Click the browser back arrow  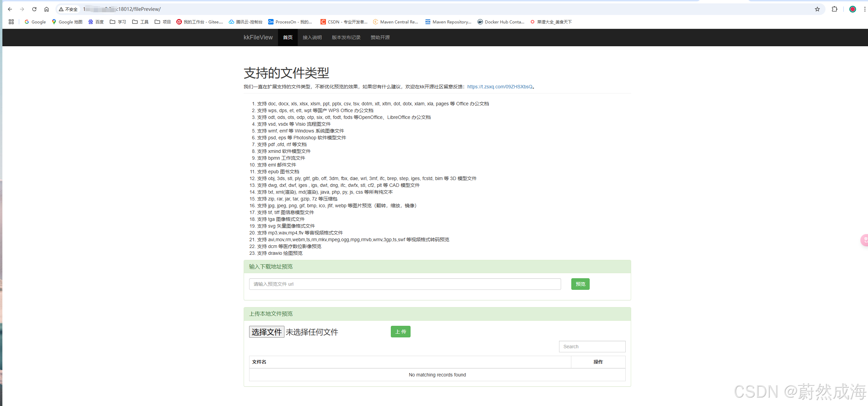coord(10,9)
